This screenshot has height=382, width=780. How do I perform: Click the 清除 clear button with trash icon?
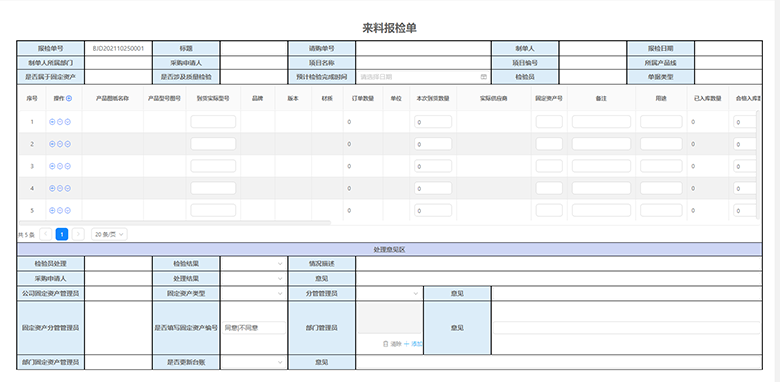click(392, 344)
